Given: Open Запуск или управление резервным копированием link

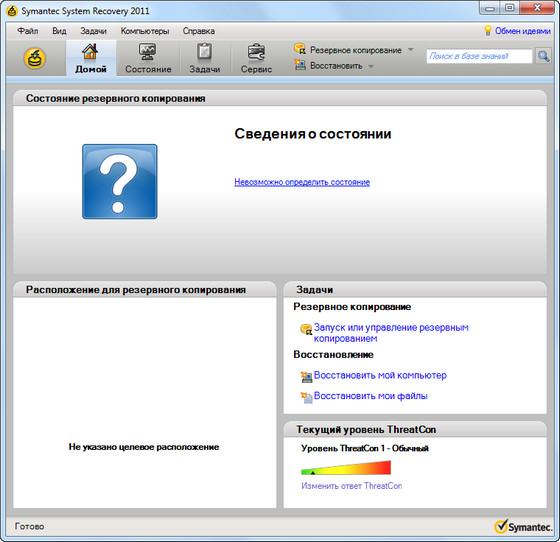Looking at the screenshot, I should (x=391, y=333).
